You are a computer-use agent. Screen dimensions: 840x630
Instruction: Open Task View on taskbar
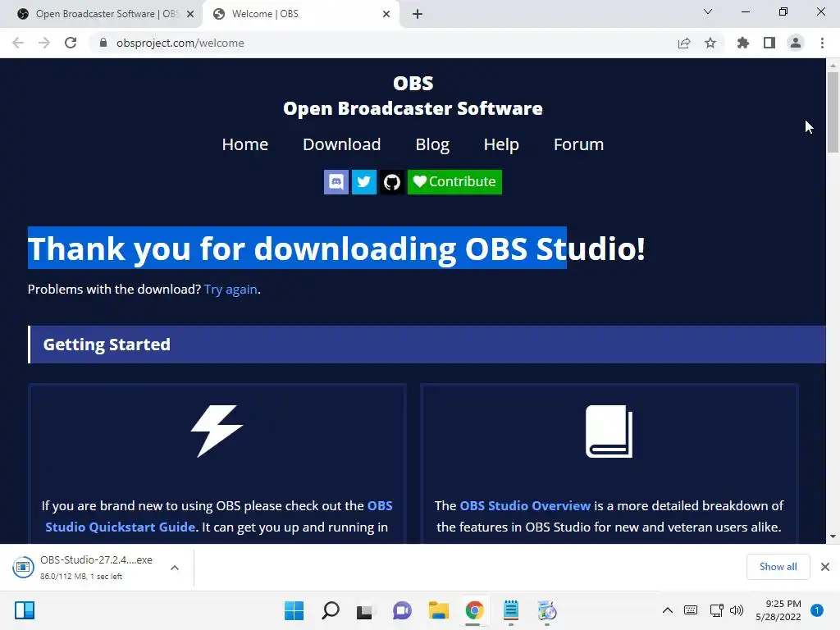[366, 610]
